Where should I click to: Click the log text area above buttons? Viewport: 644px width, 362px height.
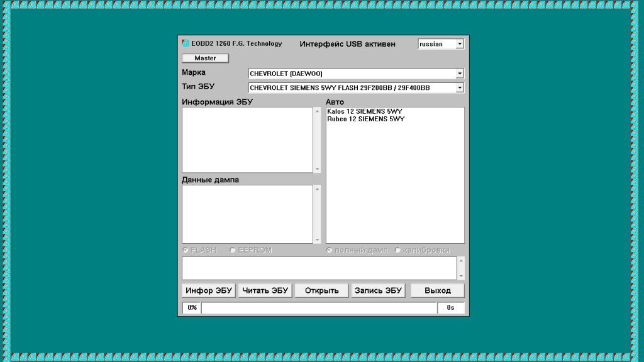click(x=319, y=268)
